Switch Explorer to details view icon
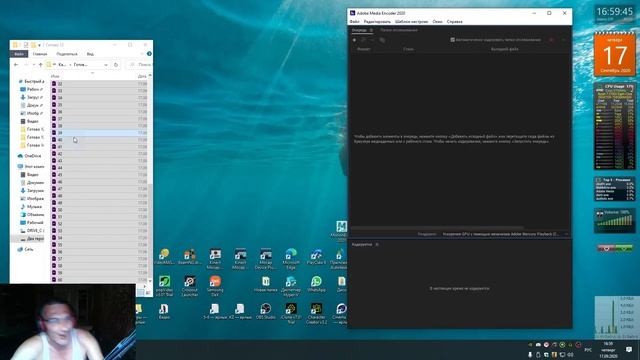 (x=141, y=292)
